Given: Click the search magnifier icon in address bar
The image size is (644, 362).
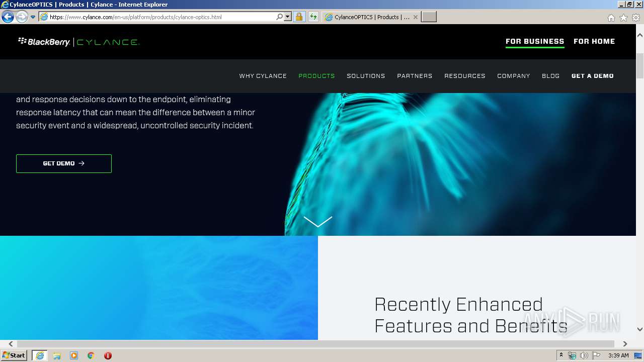Looking at the screenshot, I should click(x=279, y=17).
